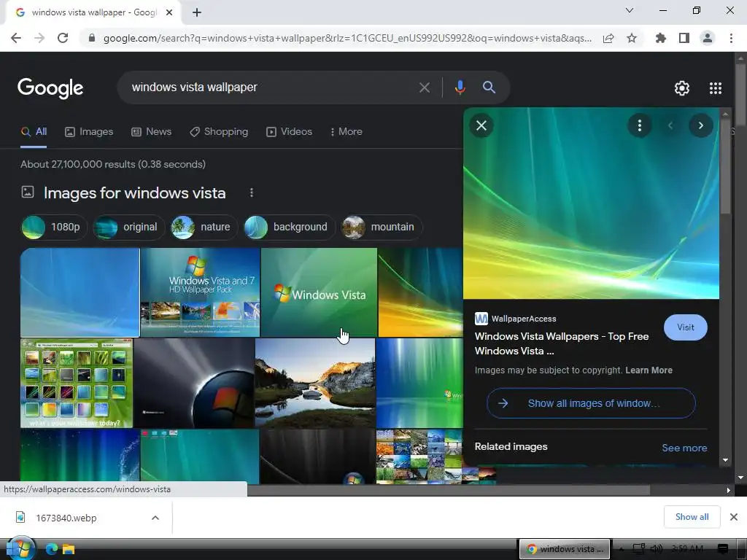The image size is (747, 560).
Task: Select the Chrome windows vista taskbar button
Action: coord(565,549)
